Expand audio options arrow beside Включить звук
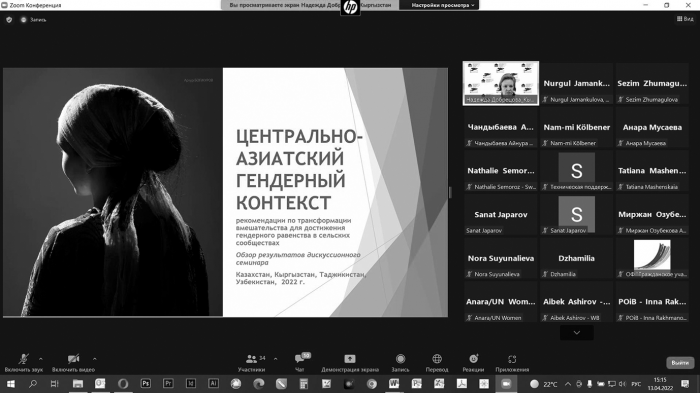 41,359
